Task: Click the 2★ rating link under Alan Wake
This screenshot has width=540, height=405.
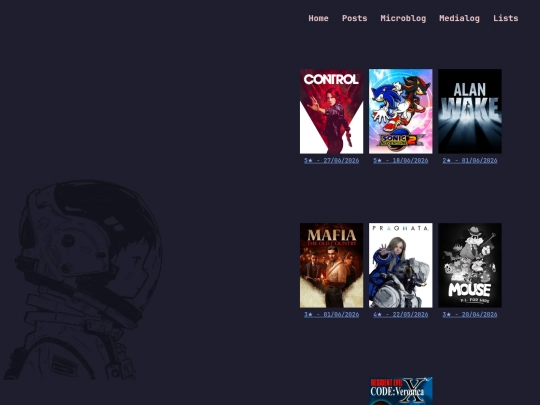Action: pos(470,161)
